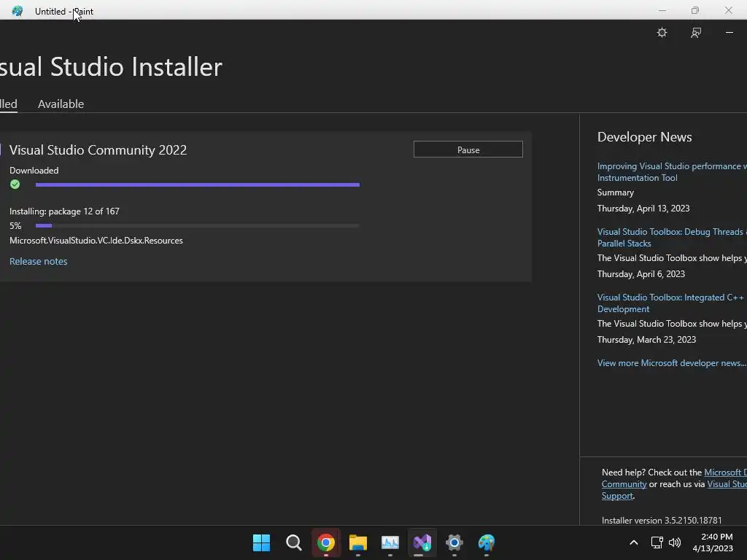
Task: Open the Visual Studio Support link
Action: pos(727,484)
